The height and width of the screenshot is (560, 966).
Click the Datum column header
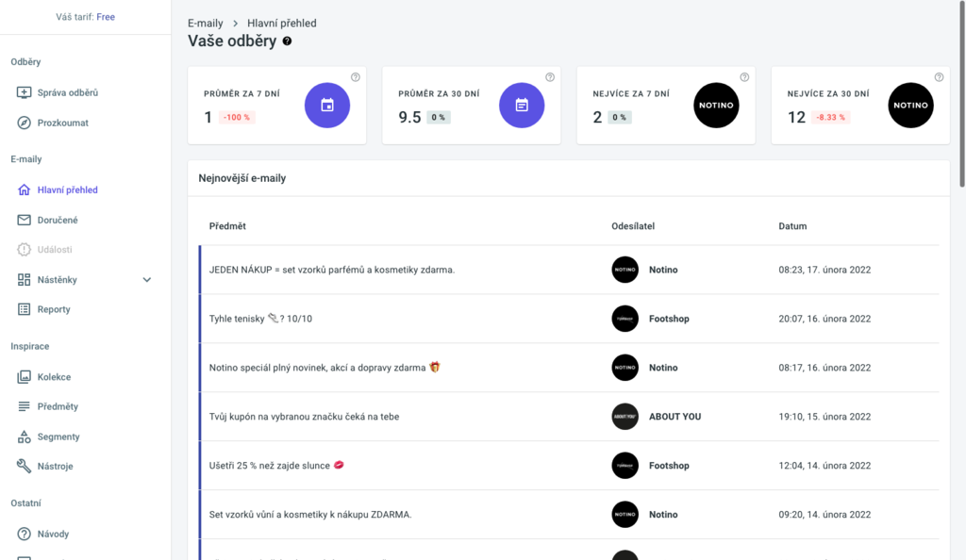pyautogui.click(x=792, y=226)
